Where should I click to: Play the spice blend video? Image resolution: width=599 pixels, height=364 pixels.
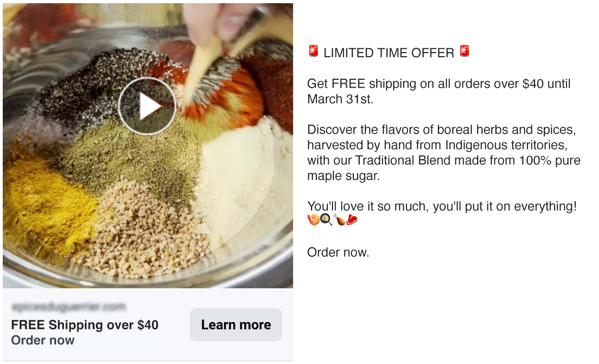click(147, 106)
